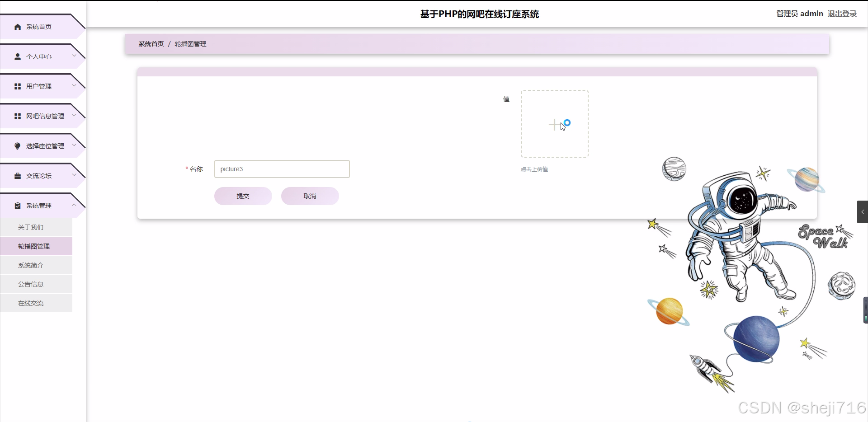Click the briefcase icon beside 交流论坛
Image resolution: width=868 pixels, height=422 pixels.
pyautogui.click(x=18, y=176)
